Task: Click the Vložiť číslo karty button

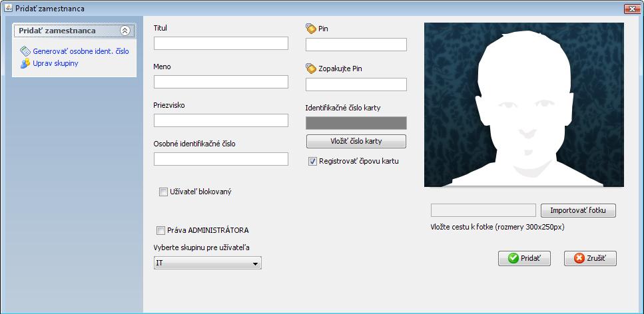Action: (356, 141)
